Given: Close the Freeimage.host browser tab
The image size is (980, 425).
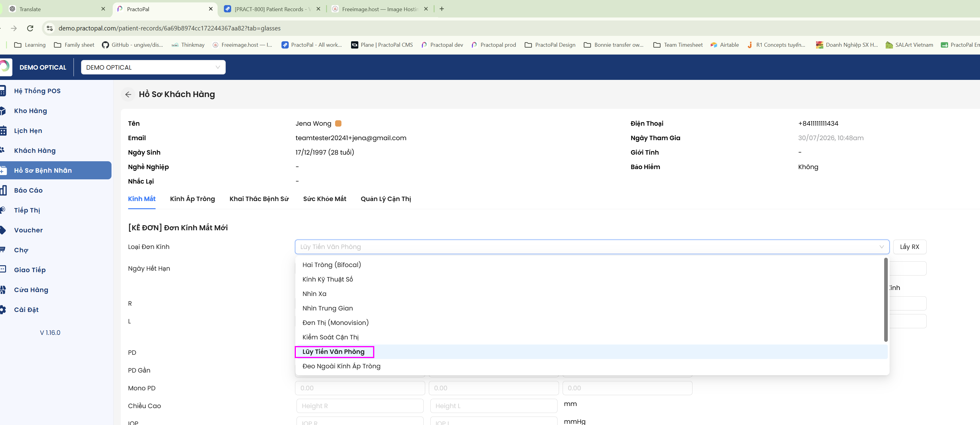Looking at the screenshot, I should [x=426, y=9].
